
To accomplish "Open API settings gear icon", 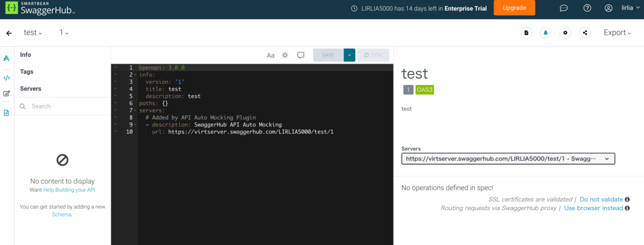I will coord(565,33).
